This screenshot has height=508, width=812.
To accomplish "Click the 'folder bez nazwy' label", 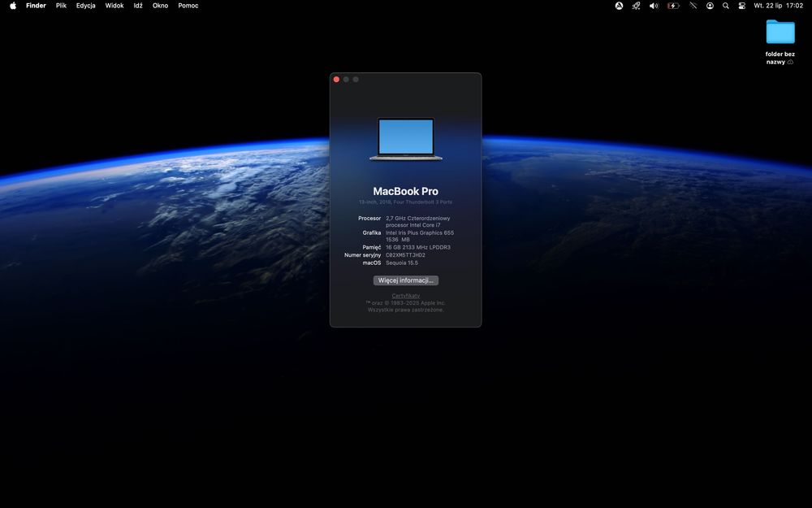I will (x=780, y=58).
